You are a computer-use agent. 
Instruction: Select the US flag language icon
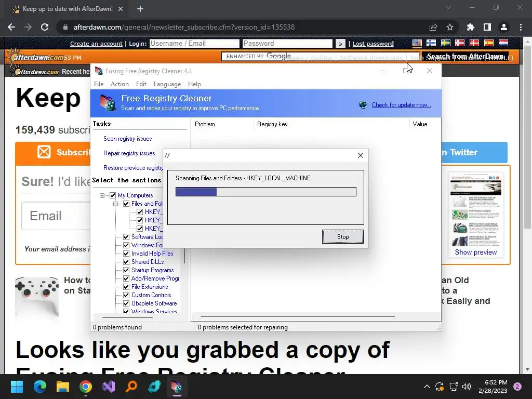(x=417, y=43)
